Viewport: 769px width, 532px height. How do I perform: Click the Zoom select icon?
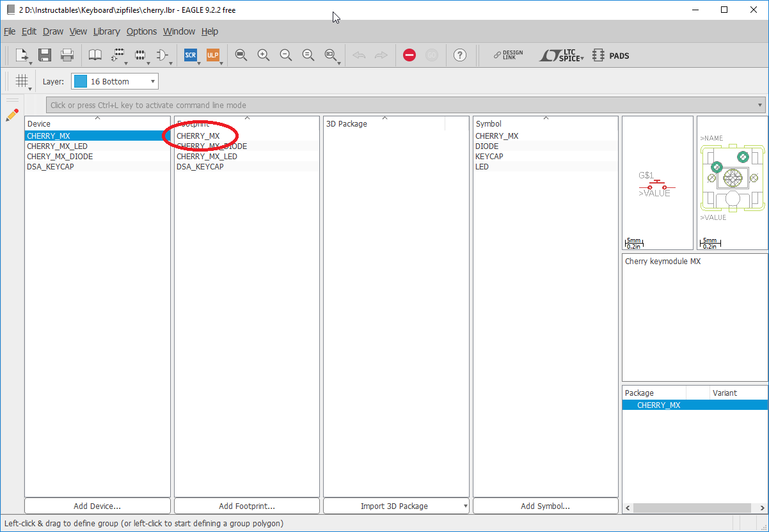pyautogui.click(x=330, y=55)
